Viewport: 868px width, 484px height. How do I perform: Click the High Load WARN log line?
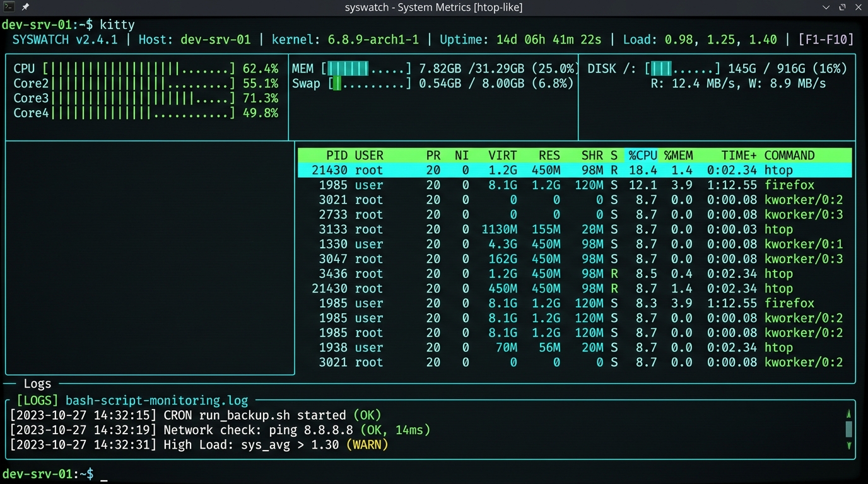coord(199,445)
